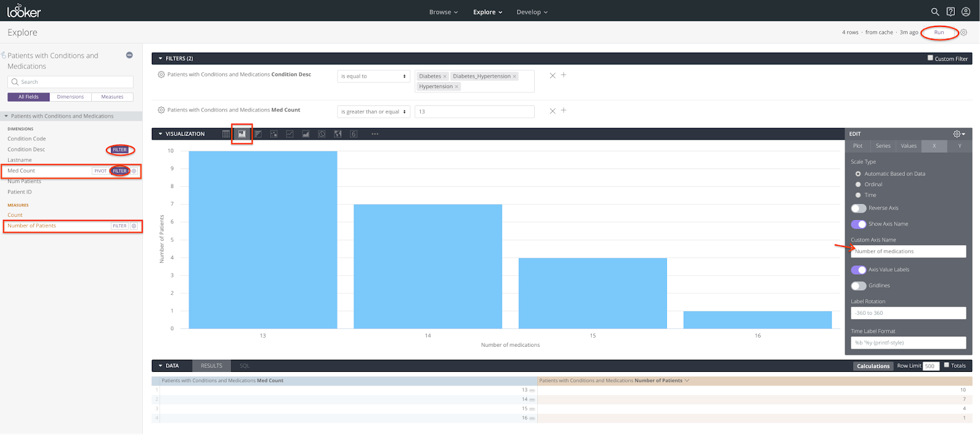This screenshot has width=980, height=435.
Task: Switch to scatterplot visualization type
Action: [274, 134]
